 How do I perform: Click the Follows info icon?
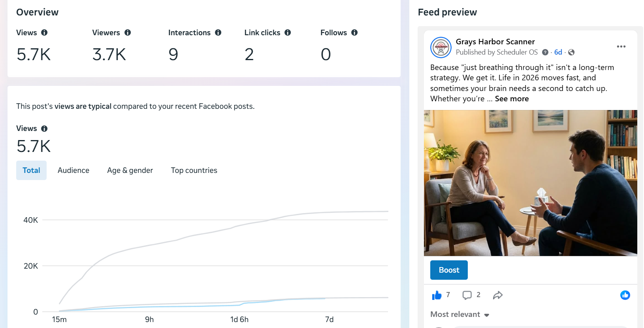click(x=354, y=32)
